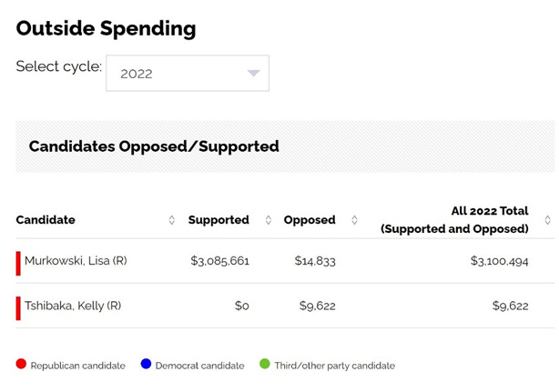Click the Candidate column header

coord(46,220)
